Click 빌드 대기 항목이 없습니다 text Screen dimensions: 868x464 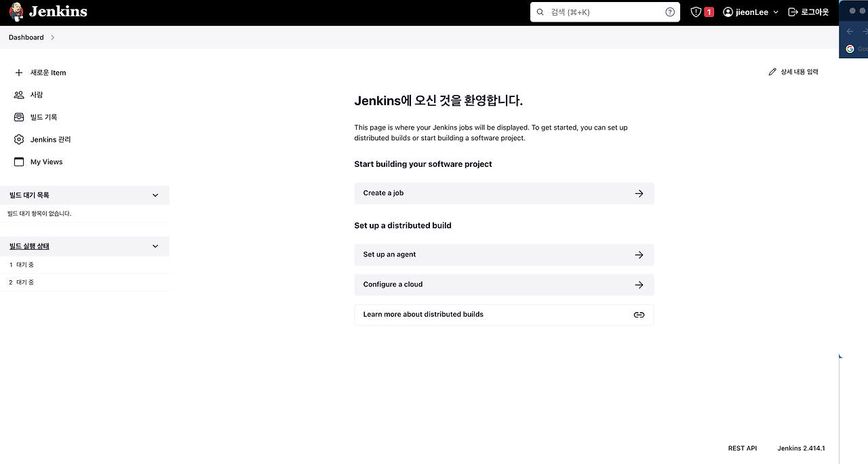click(39, 214)
